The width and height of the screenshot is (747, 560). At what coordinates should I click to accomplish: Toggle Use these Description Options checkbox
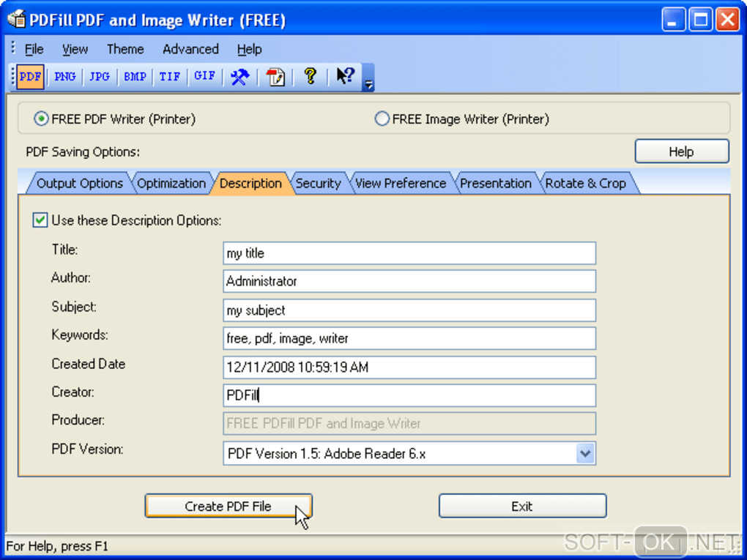click(x=40, y=220)
